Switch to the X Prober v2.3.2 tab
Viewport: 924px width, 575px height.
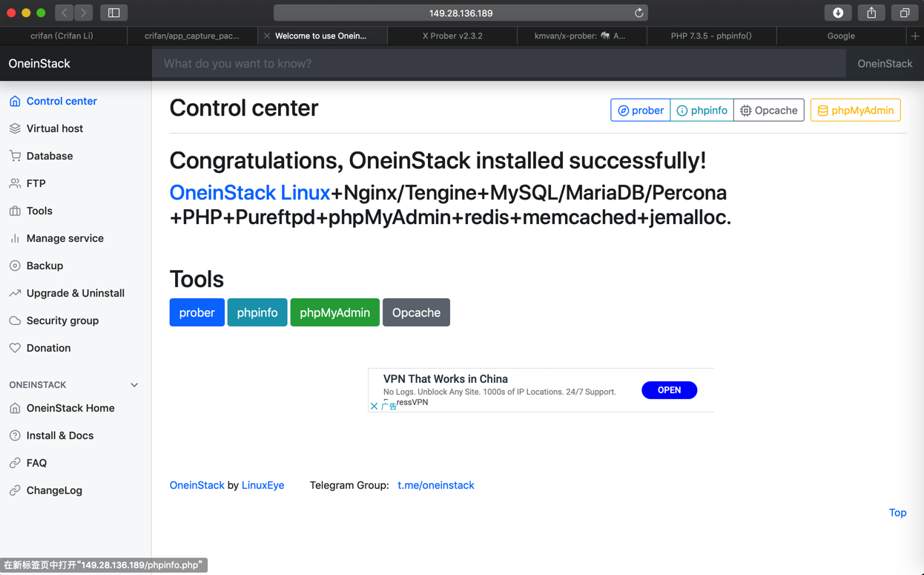(452, 36)
